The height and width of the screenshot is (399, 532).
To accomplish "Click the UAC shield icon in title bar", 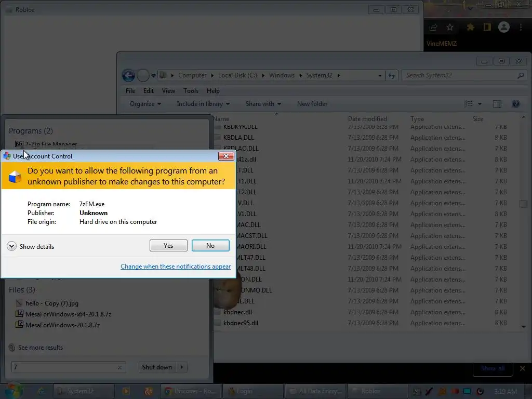I will [x=7, y=156].
